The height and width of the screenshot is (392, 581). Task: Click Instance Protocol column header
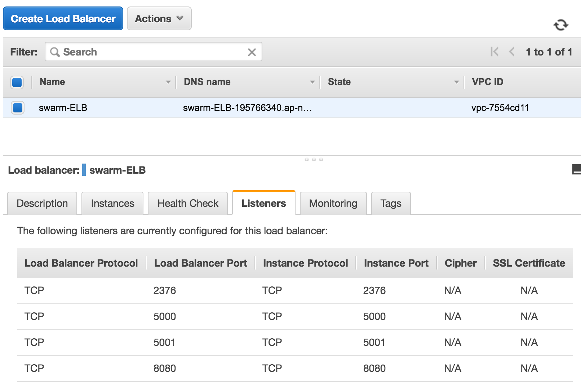[x=306, y=263]
